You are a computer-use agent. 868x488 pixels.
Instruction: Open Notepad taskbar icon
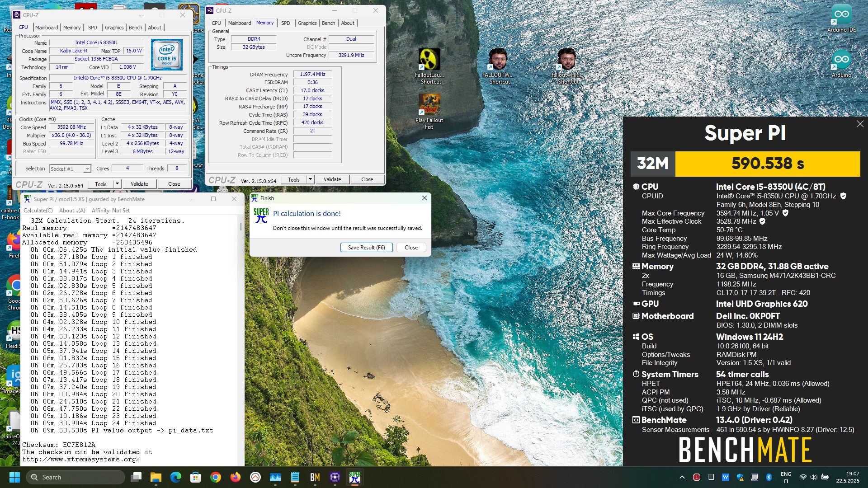295,477
